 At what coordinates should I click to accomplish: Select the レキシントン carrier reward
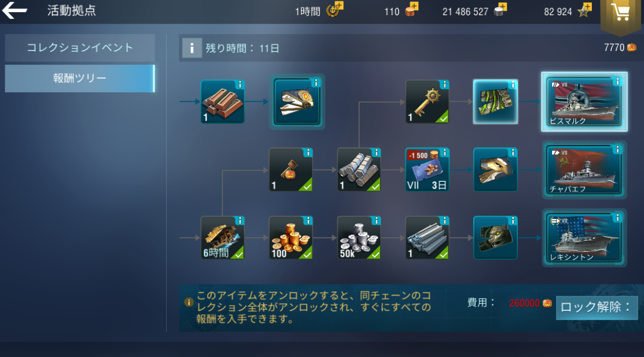point(584,238)
